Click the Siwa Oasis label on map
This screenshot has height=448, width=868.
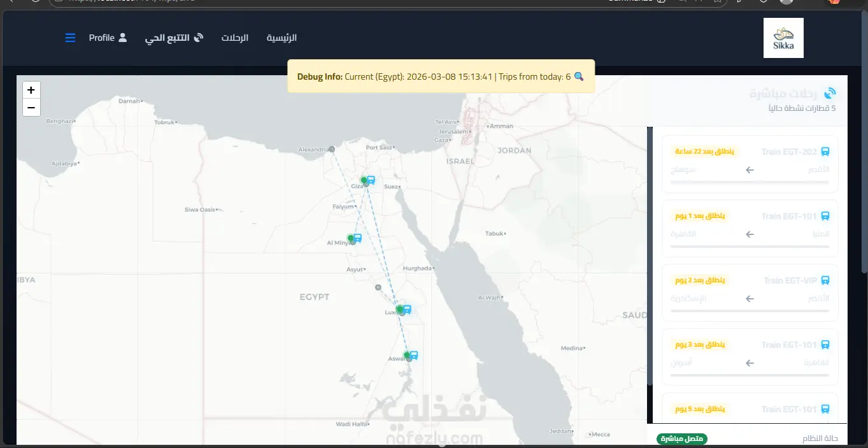[200, 209]
